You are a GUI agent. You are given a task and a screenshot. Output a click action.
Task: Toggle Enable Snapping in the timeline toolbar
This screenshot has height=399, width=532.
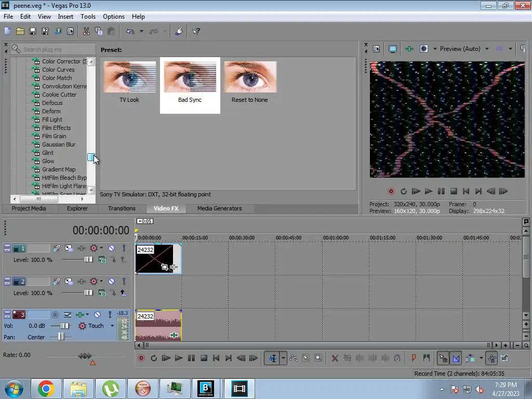(x=443, y=358)
